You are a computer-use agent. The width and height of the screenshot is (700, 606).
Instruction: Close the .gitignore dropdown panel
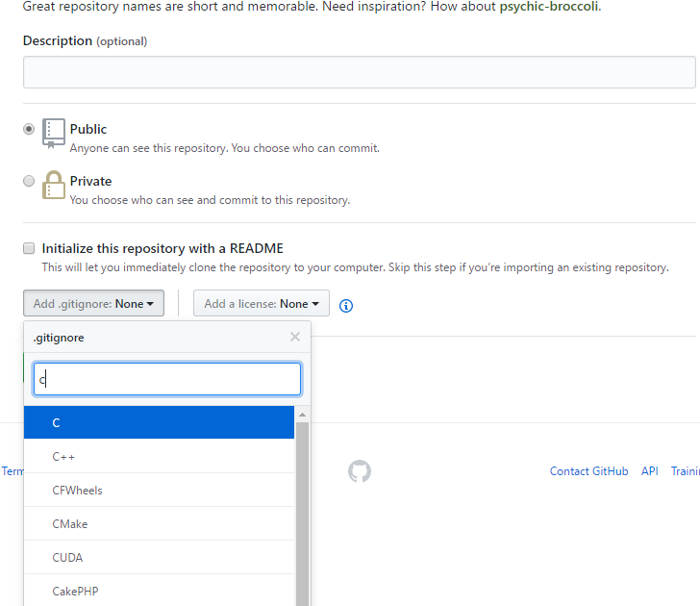tap(295, 337)
